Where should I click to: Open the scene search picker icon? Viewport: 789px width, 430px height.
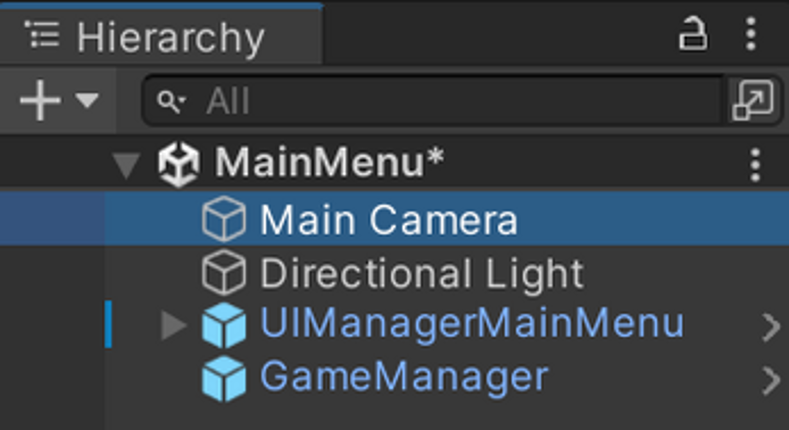coord(753,101)
